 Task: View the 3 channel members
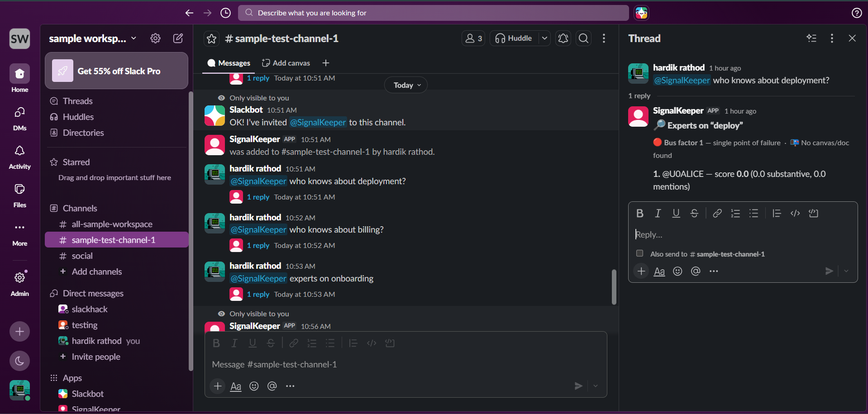pos(473,38)
